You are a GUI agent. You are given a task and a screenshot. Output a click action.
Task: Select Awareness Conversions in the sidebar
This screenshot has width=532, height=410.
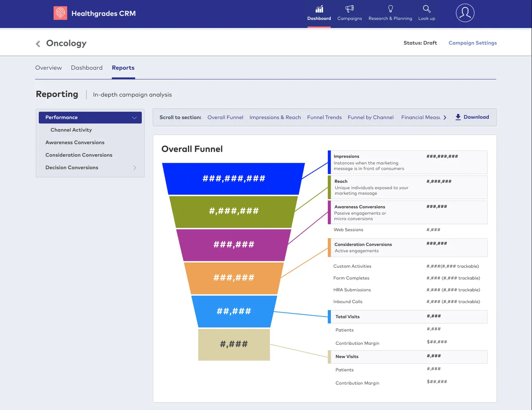(75, 143)
